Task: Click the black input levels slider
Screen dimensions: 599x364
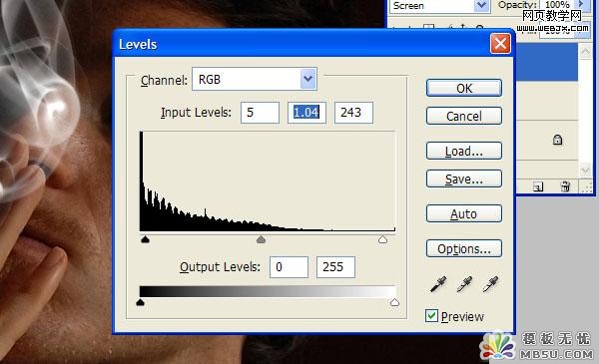Action: coord(145,239)
